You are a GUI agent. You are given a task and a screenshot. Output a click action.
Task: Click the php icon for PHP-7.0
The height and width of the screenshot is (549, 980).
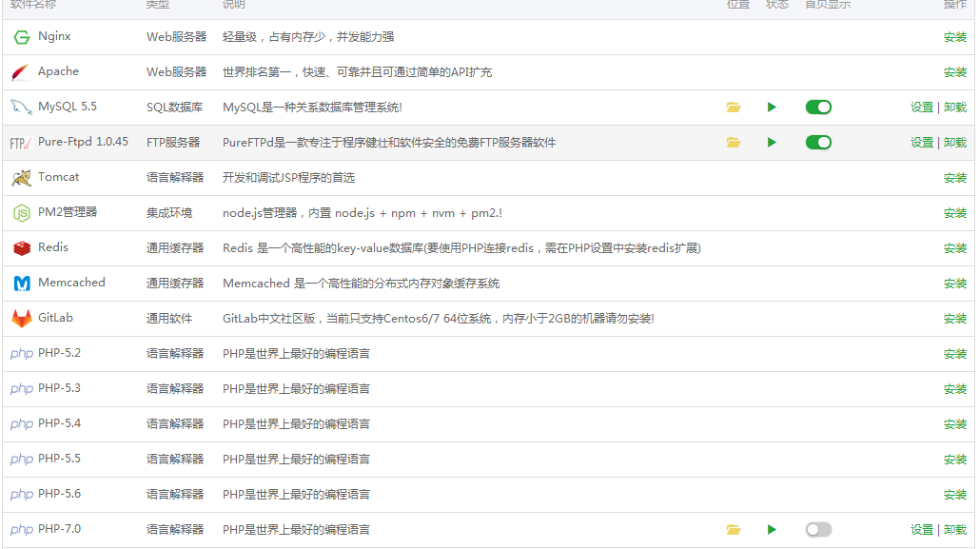point(22,530)
